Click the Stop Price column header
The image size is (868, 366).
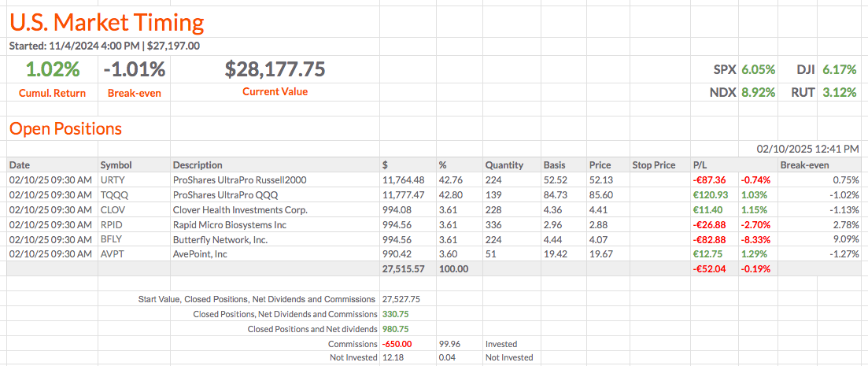pos(653,165)
